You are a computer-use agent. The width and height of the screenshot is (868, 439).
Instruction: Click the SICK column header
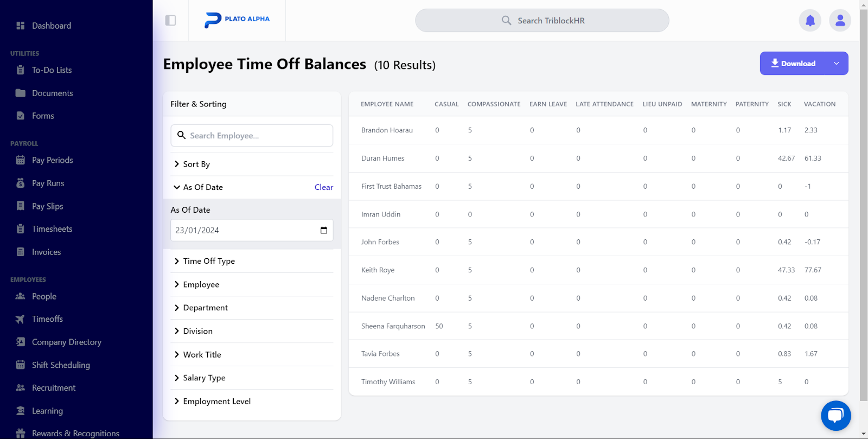click(x=784, y=104)
